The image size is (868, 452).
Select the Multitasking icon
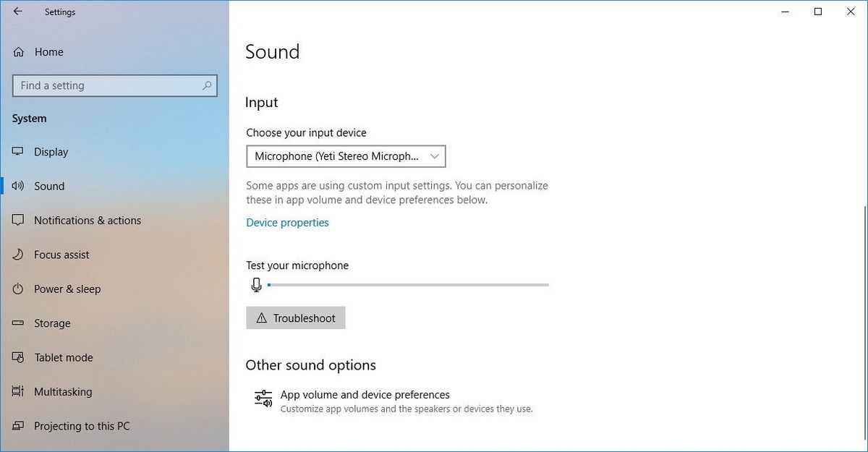[x=18, y=391]
